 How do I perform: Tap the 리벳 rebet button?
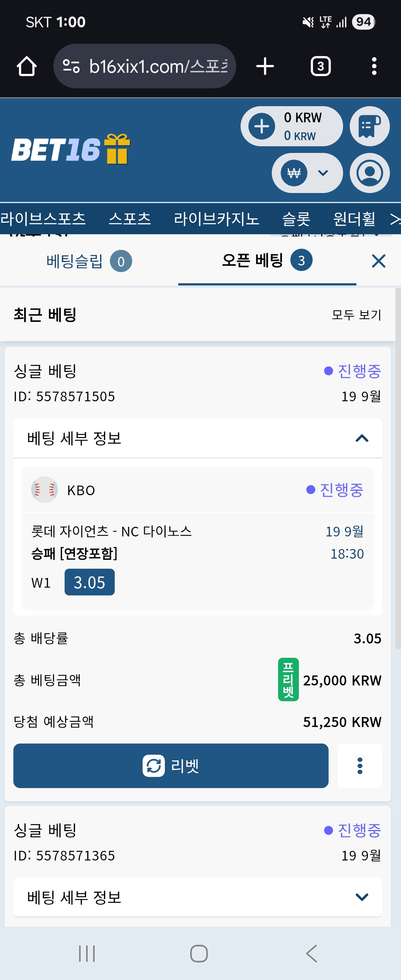coord(171,765)
